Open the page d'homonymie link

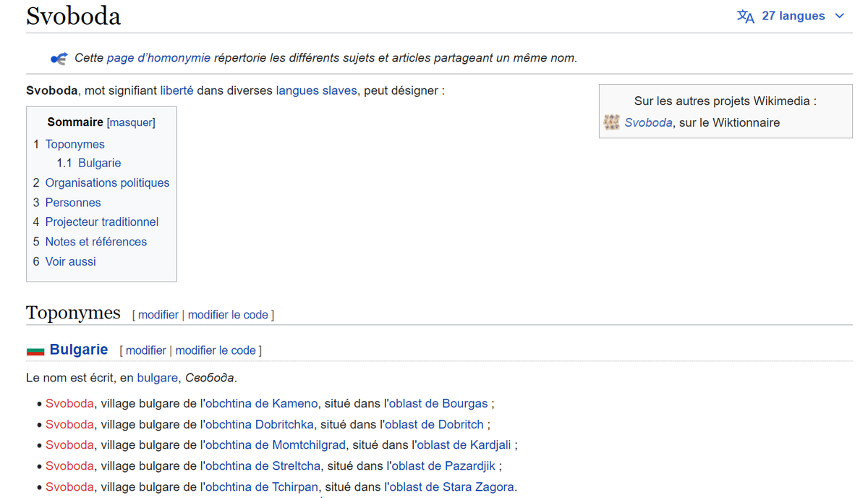coord(158,58)
